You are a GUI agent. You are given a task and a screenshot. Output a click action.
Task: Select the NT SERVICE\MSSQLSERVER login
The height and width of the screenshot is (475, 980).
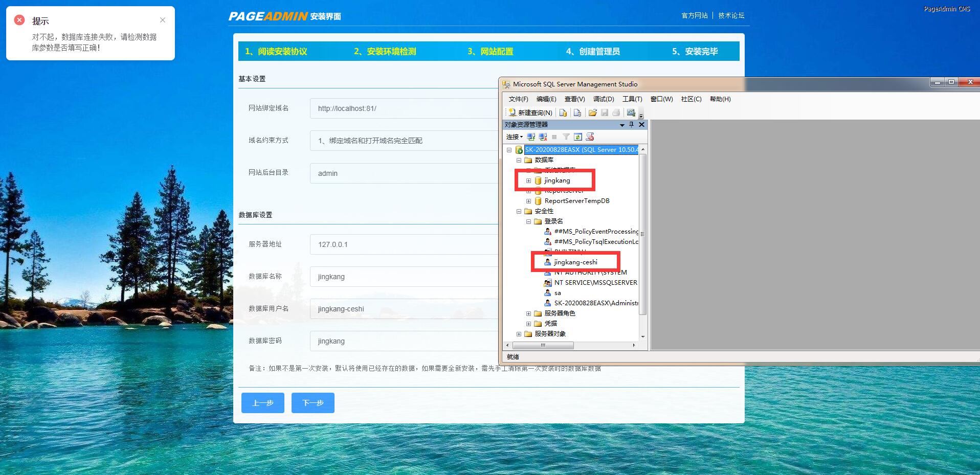tap(596, 283)
